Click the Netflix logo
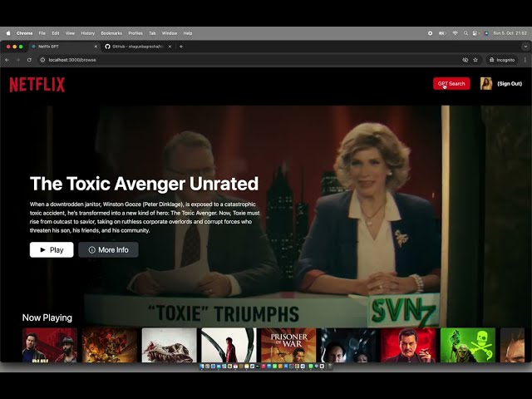The height and width of the screenshot is (399, 532). coord(37,85)
